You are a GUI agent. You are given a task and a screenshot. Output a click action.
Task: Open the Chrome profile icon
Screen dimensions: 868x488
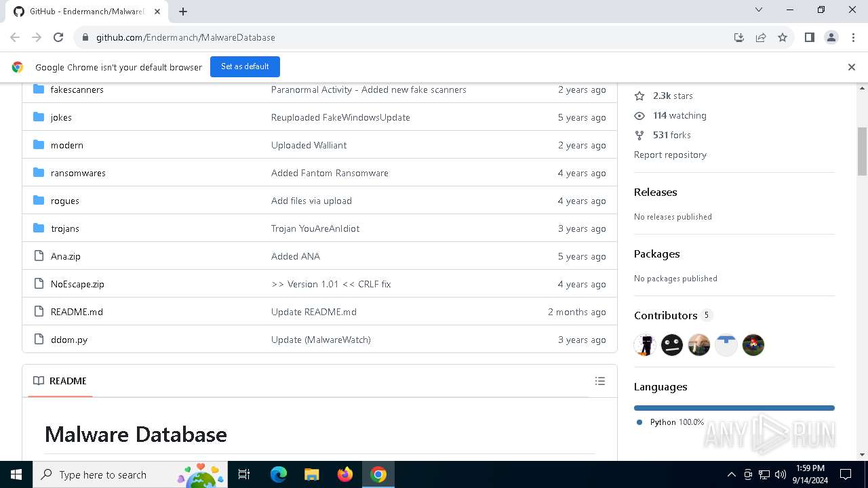click(x=831, y=37)
